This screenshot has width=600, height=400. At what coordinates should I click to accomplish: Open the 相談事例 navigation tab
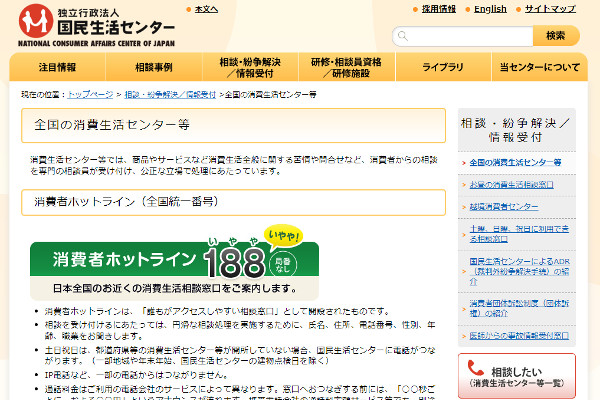point(154,67)
